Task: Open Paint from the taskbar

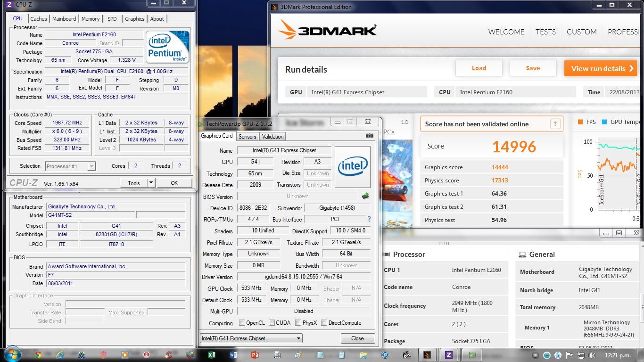Action: (298, 355)
